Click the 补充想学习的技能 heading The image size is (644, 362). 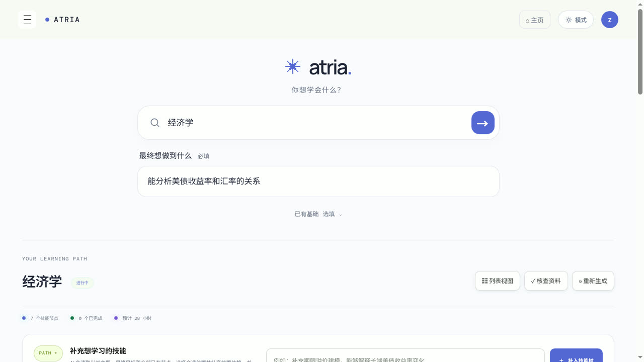coord(98,351)
